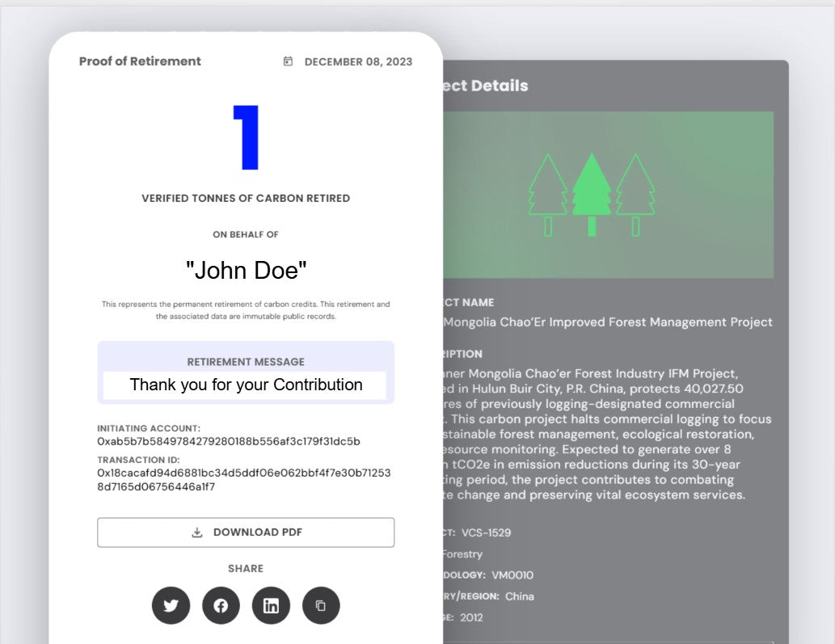Screen dimensions: 835x644
Task: Click the date December 08, 2023
Action: [x=358, y=61]
